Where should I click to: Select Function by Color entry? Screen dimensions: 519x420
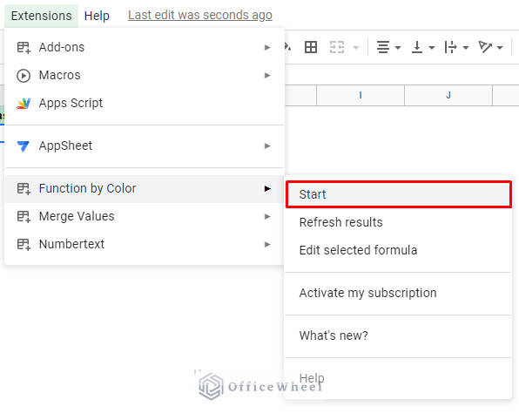(145, 188)
